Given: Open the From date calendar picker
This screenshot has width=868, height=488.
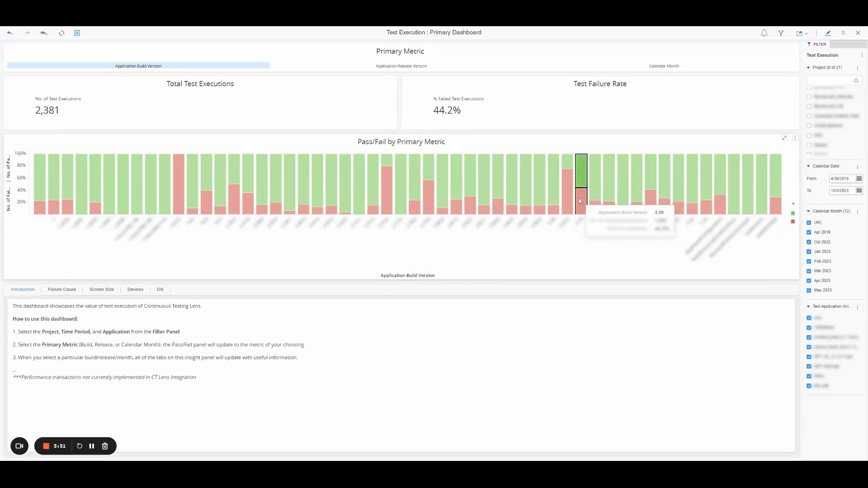Looking at the screenshot, I should (859, 178).
